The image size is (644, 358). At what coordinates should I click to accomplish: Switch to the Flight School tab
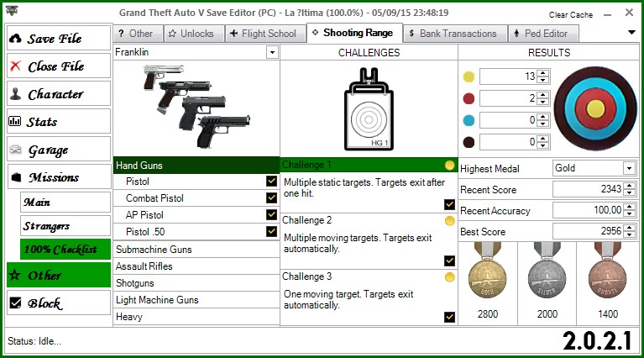[265, 34]
